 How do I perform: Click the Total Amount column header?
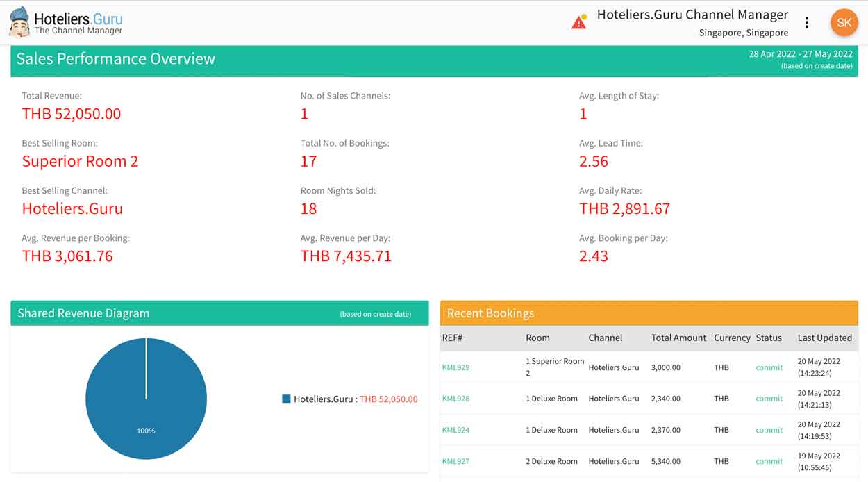tap(678, 338)
